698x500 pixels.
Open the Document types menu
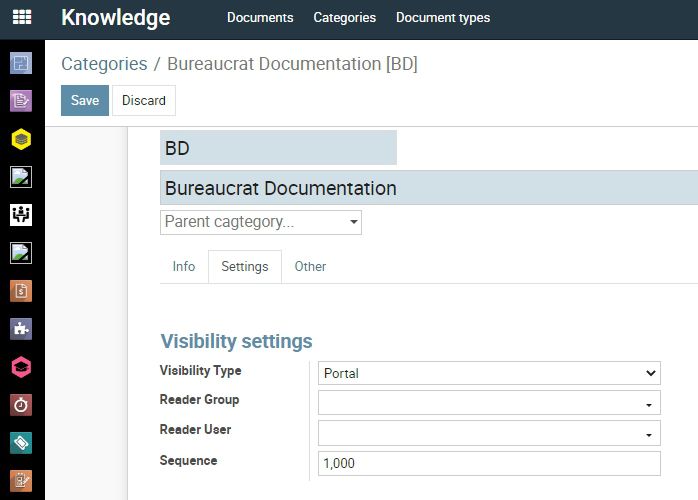[x=443, y=17]
